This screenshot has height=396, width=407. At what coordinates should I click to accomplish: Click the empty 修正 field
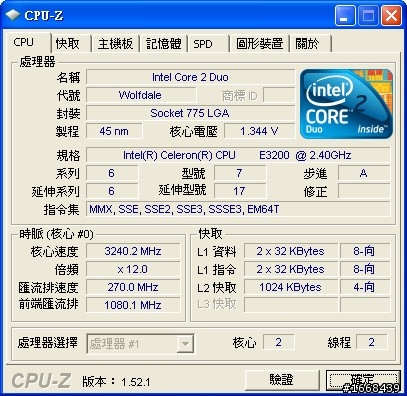[364, 191]
